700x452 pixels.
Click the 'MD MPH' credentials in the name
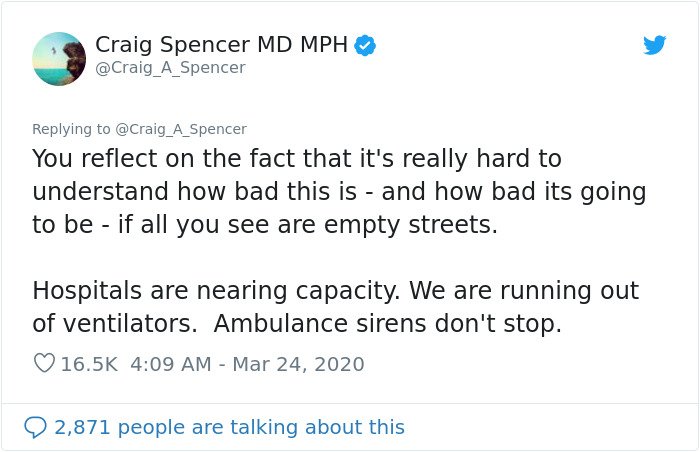302,45
